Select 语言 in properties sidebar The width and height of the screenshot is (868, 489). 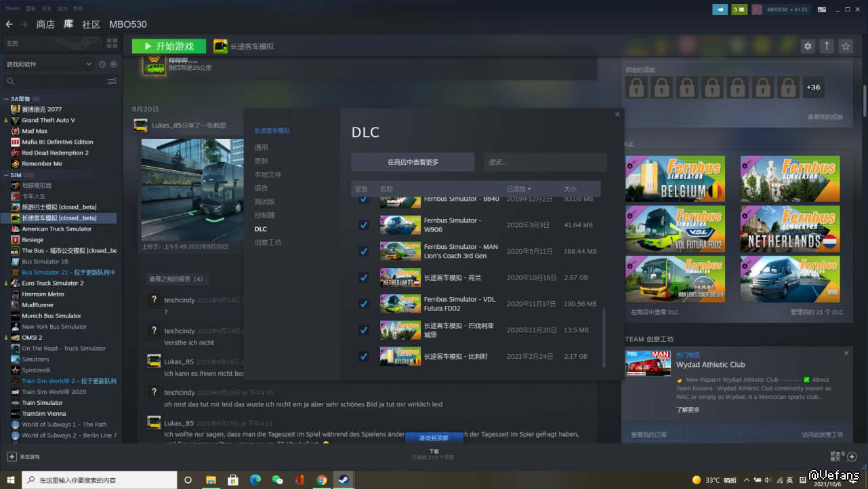[262, 188]
